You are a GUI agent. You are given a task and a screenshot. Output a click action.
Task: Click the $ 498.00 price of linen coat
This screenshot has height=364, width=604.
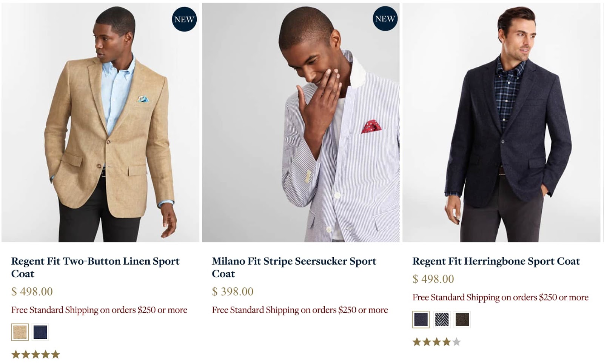point(32,292)
